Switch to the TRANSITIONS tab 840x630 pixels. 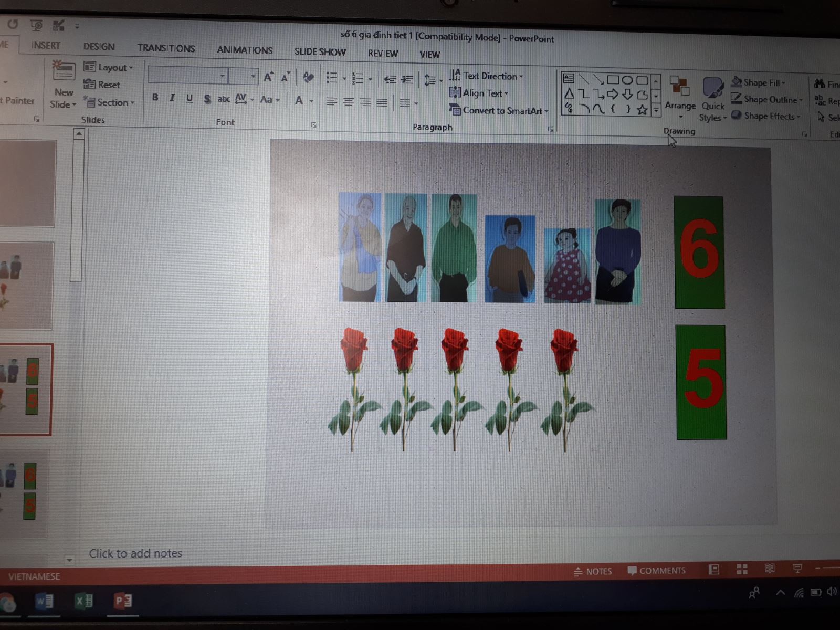166,48
